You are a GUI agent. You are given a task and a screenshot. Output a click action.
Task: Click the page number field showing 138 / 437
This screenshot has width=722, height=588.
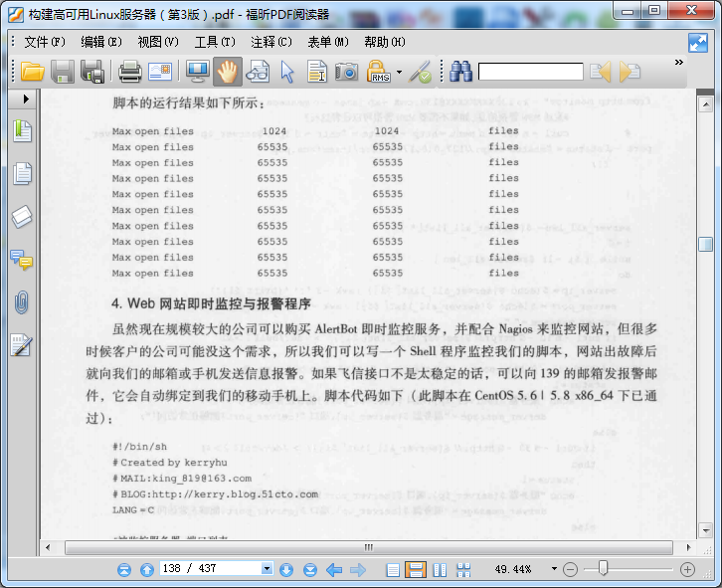tap(211, 568)
